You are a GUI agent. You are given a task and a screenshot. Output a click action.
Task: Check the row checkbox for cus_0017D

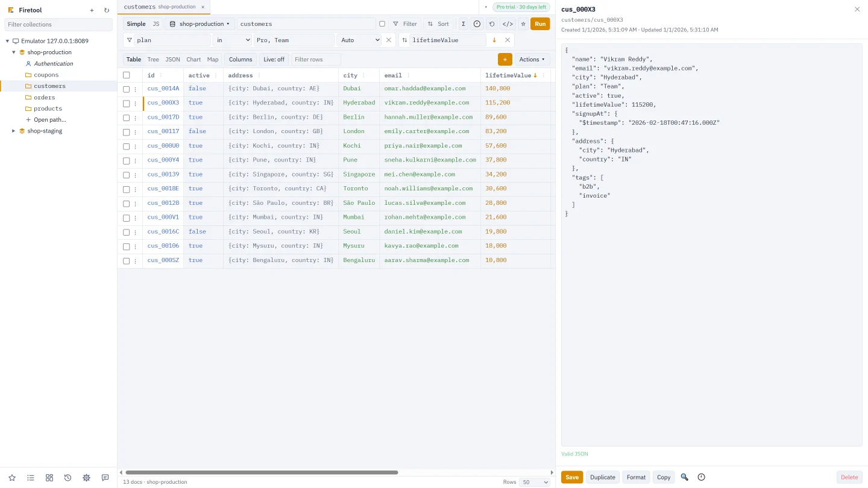point(127,117)
